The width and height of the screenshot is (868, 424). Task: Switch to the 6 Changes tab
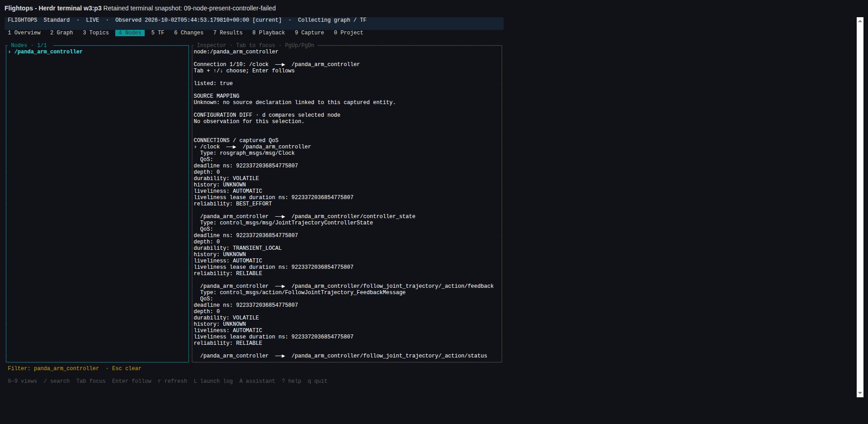tap(189, 33)
